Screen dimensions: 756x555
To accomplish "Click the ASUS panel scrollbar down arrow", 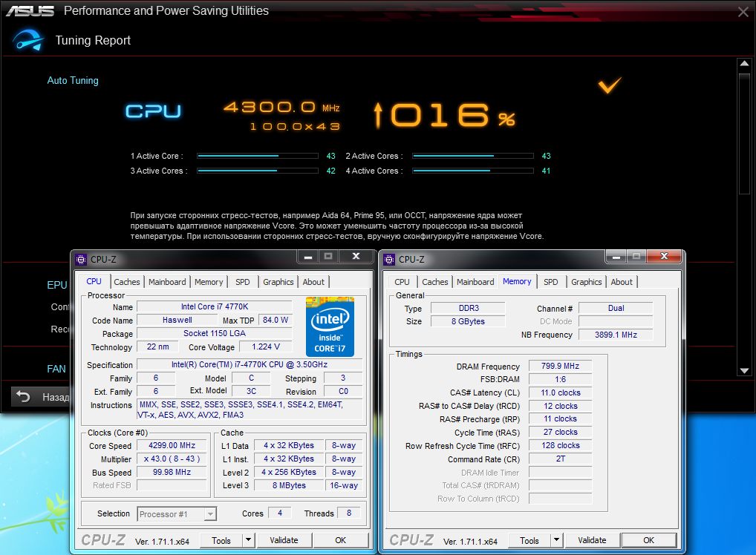I will (x=745, y=370).
